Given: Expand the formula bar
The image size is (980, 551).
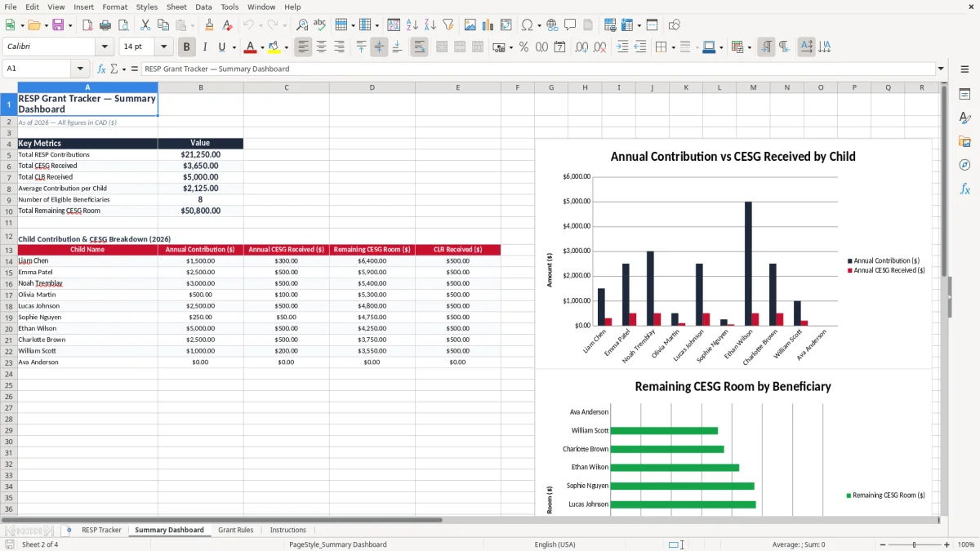Looking at the screenshot, I should pos(941,69).
